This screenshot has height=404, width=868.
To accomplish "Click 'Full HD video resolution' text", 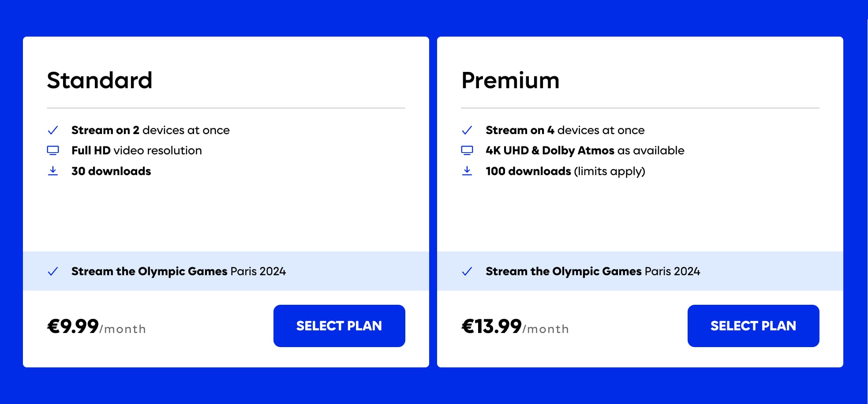I will [137, 150].
